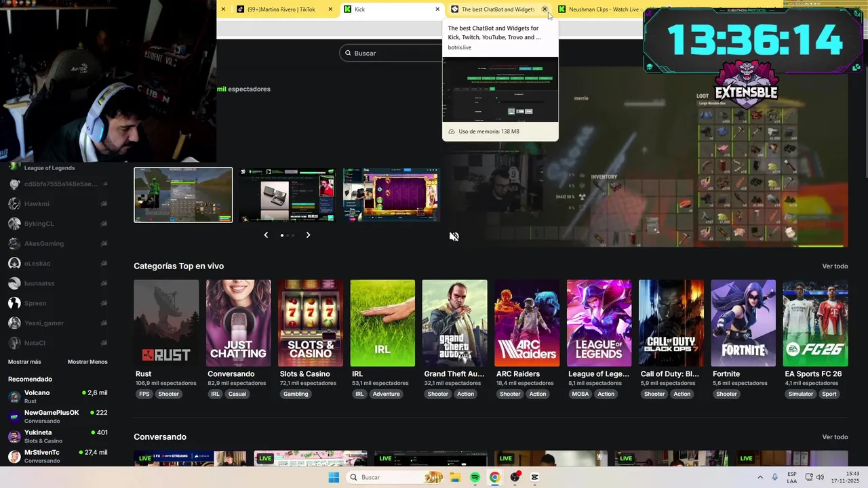Click the Adventure tag under IRL
The width and height of the screenshot is (868, 488).
pyautogui.click(x=387, y=394)
